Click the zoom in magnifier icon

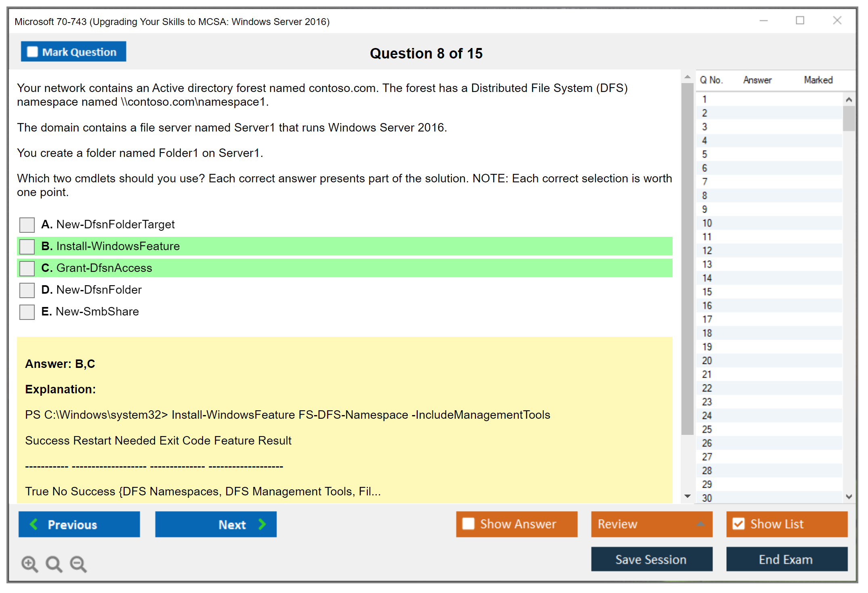(x=29, y=564)
